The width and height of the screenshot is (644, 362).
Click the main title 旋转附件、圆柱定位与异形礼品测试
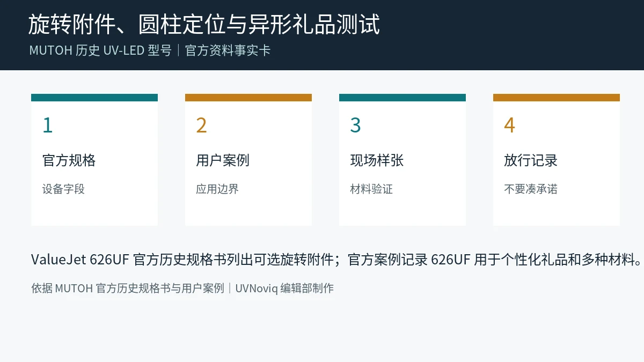[204, 25]
